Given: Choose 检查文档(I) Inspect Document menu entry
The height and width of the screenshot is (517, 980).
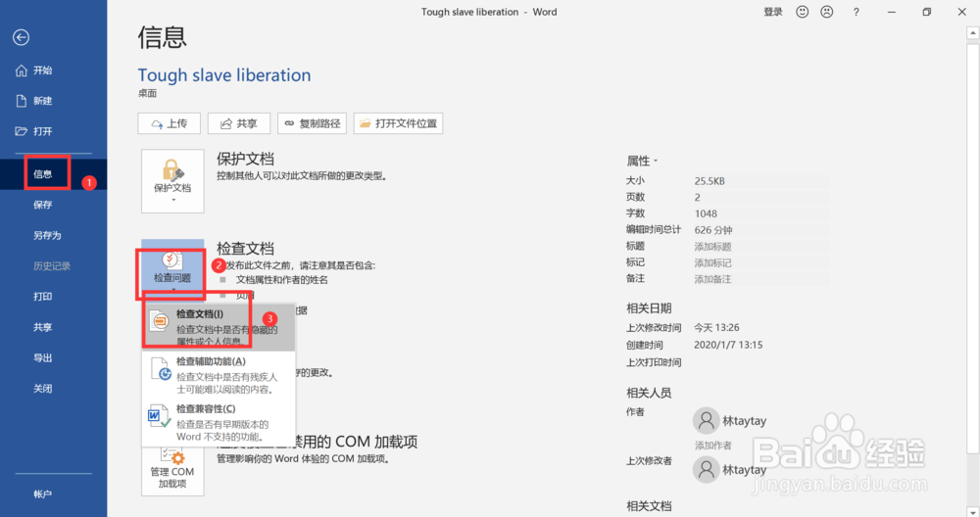Looking at the screenshot, I should [x=219, y=327].
